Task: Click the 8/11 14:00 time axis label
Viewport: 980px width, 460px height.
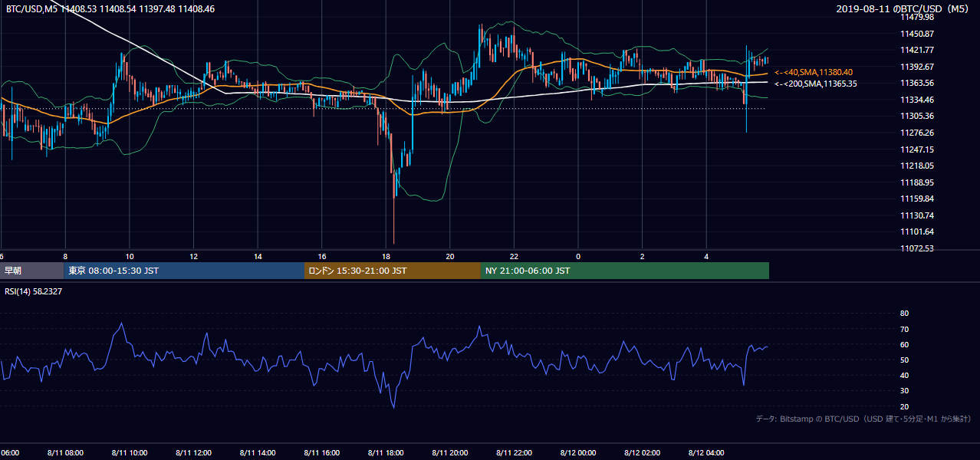Action: point(258,453)
